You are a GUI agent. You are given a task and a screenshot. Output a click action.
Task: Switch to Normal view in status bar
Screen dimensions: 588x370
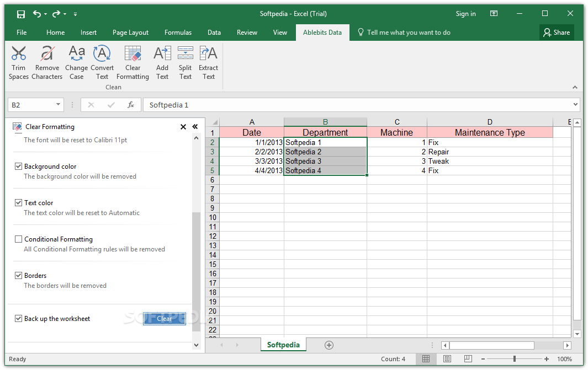pyautogui.click(x=426, y=359)
